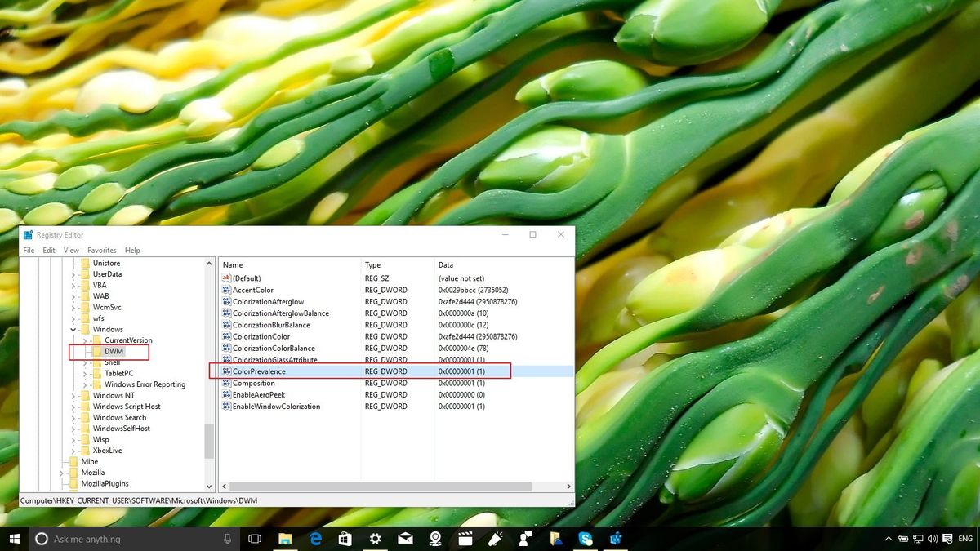The image size is (980, 551).
Task: Open the Favorites menu
Action: coord(101,250)
